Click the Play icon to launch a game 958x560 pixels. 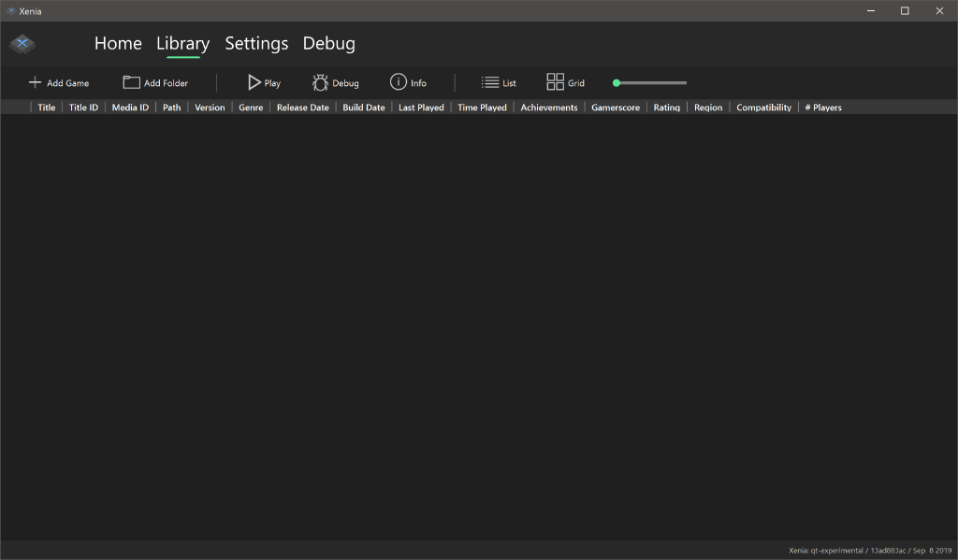click(x=253, y=82)
